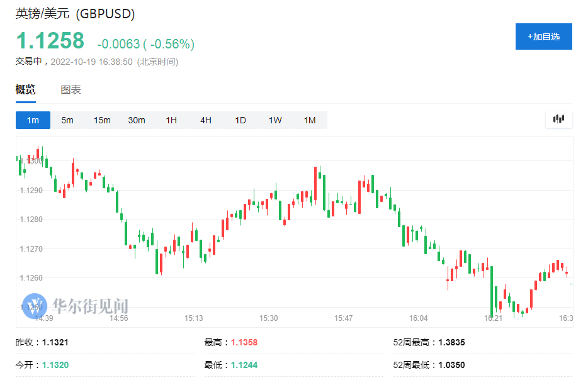Switch chart to 5m interval

click(x=67, y=120)
